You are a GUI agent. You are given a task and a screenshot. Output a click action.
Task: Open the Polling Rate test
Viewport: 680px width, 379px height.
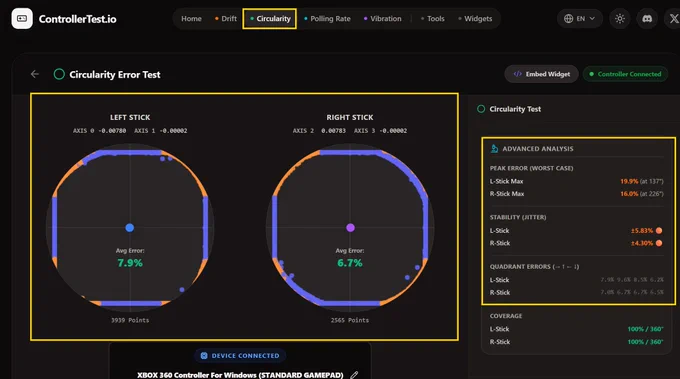coord(327,19)
